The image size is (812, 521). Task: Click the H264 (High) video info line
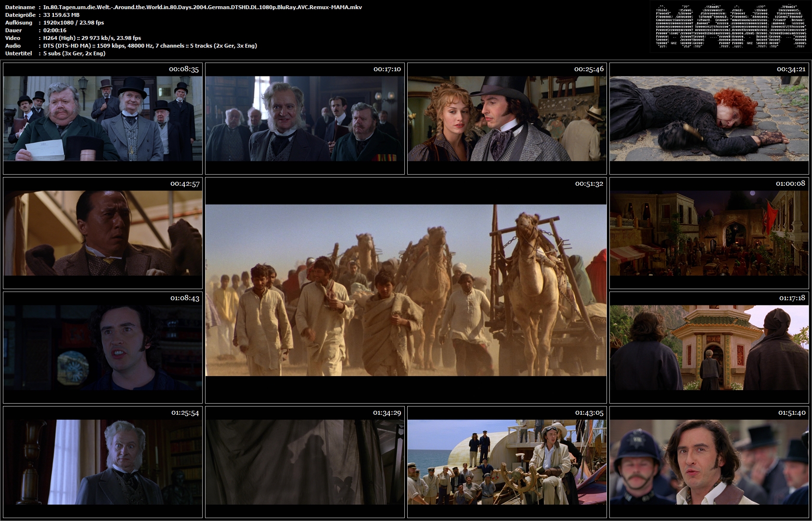click(92, 38)
